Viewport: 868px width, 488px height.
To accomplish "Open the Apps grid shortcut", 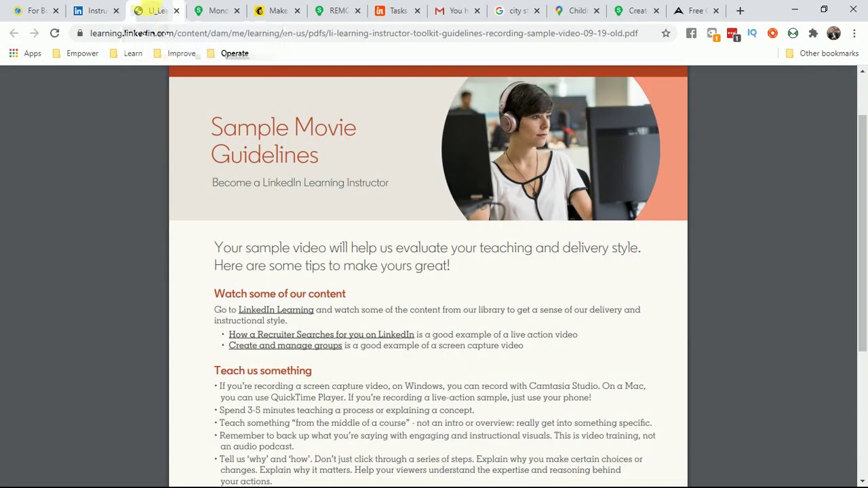I will point(25,53).
